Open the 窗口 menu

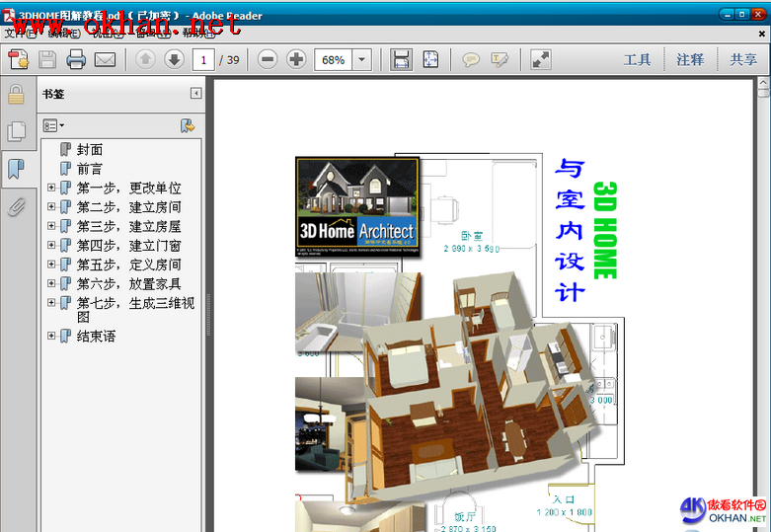tap(153, 34)
